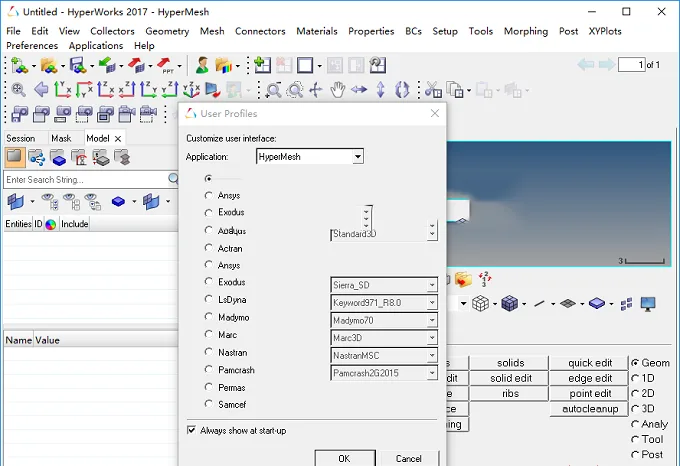This screenshot has height=466, width=680.
Task: Open the Mesh menu
Action: (x=212, y=31)
